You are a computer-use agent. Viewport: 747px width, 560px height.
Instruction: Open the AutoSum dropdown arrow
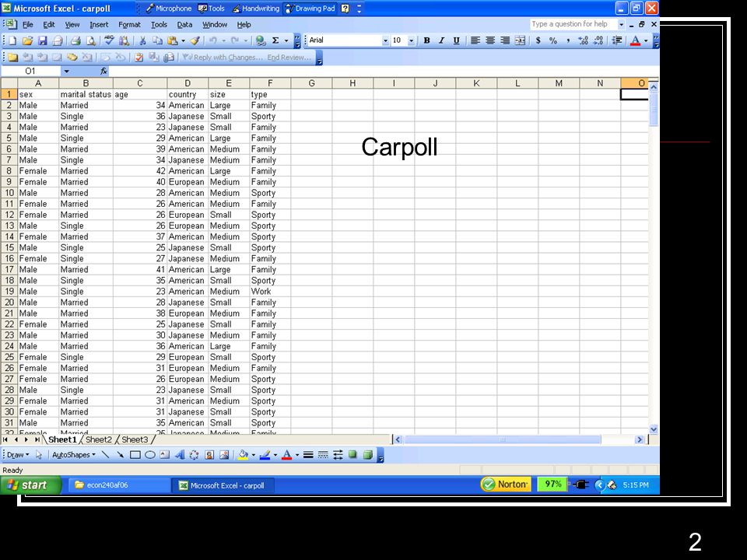pyautogui.click(x=286, y=41)
